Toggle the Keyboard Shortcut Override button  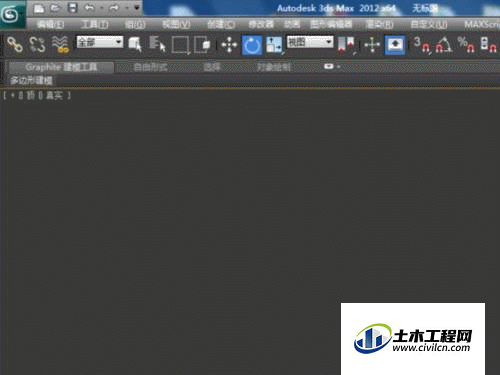pos(395,45)
